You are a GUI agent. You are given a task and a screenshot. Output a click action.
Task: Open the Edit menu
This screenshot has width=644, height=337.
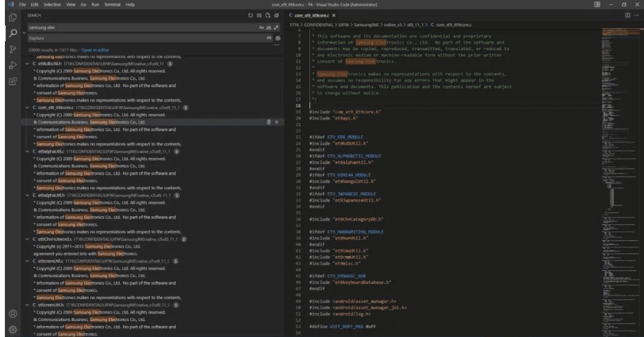pos(34,4)
